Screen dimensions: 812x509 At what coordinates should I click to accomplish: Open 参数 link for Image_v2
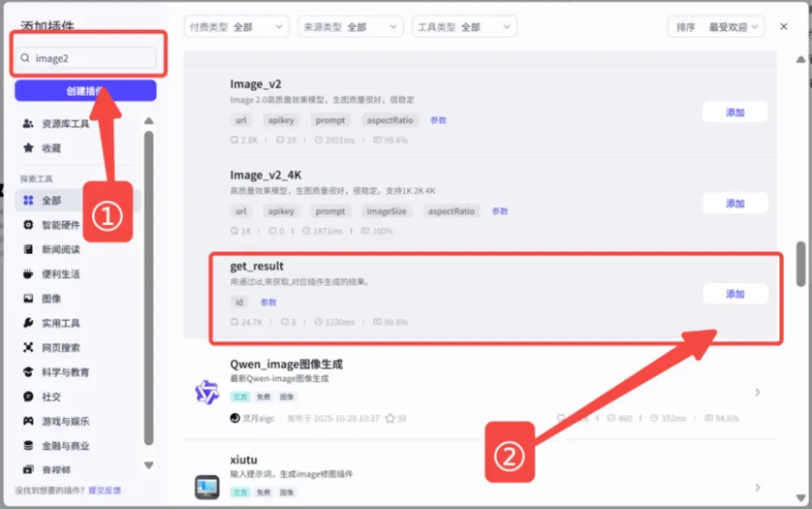[x=438, y=120]
